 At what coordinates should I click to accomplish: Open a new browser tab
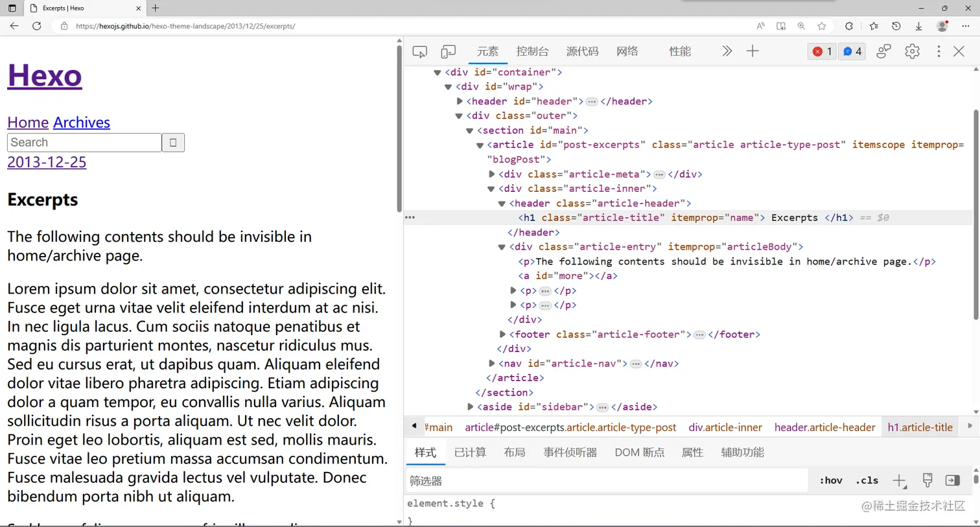tap(156, 8)
